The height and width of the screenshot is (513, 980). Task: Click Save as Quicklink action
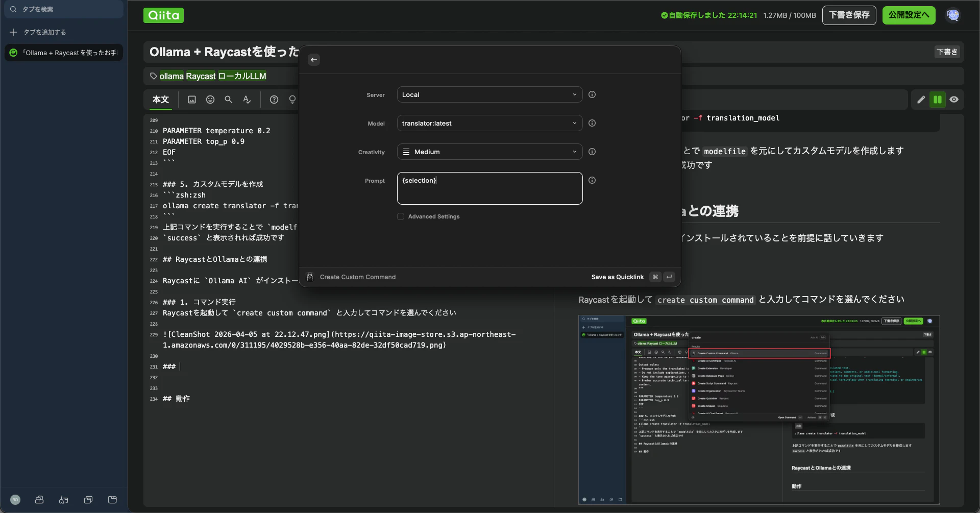point(617,277)
